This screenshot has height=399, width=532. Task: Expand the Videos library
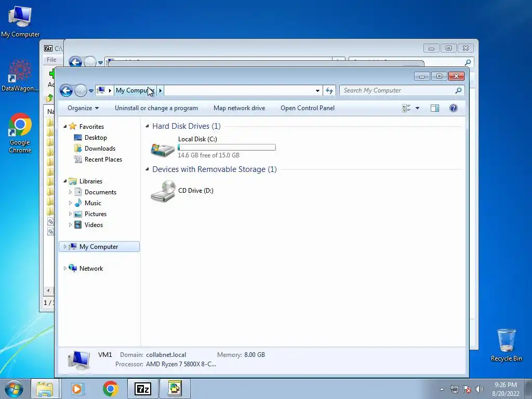(70, 224)
